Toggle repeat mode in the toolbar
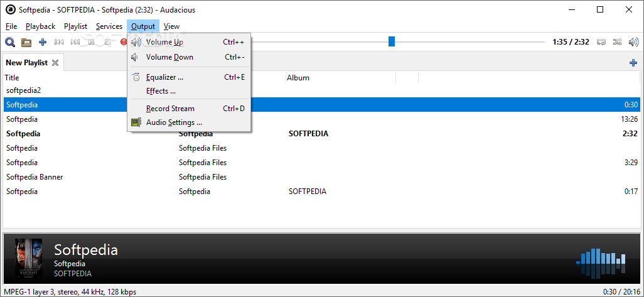The image size is (644, 297). point(601,42)
